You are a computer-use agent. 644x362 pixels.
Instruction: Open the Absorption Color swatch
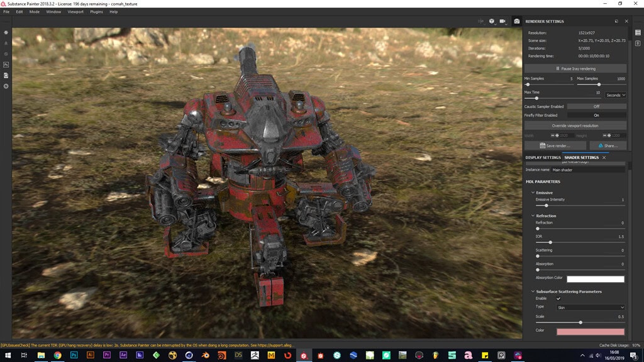click(x=595, y=279)
